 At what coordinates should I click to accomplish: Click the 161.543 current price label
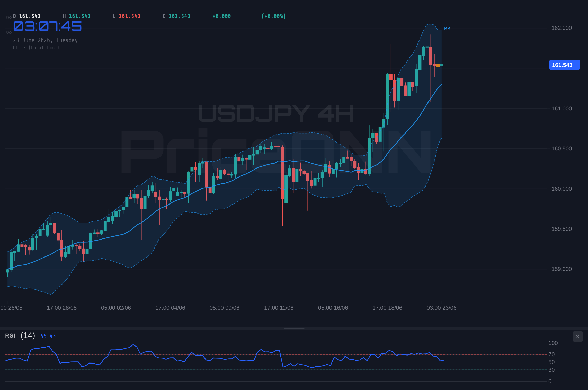click(x=564, y=65)
